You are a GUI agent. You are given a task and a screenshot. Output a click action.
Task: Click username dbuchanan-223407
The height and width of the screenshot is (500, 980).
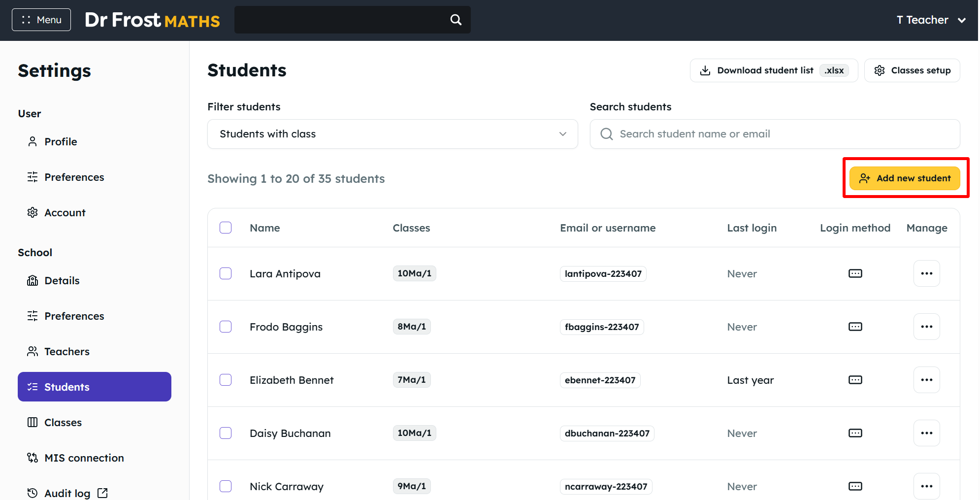pyautogui.click(x=607, y=433)
